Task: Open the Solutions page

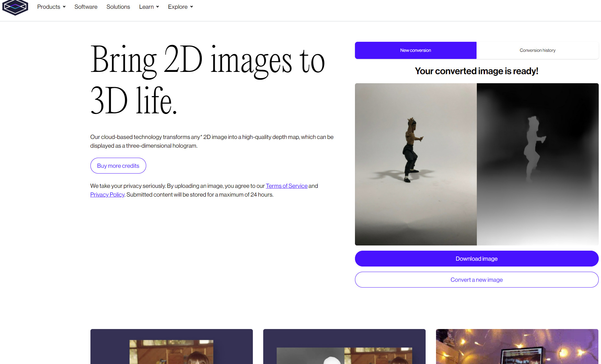Action: click(x=118, y=6)
